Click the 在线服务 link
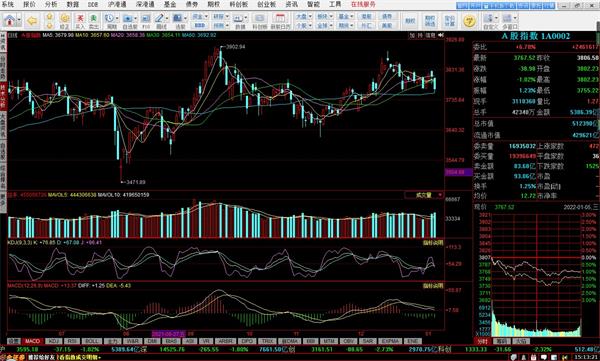Viewport: 600px width, 361px height. [363, 5]
